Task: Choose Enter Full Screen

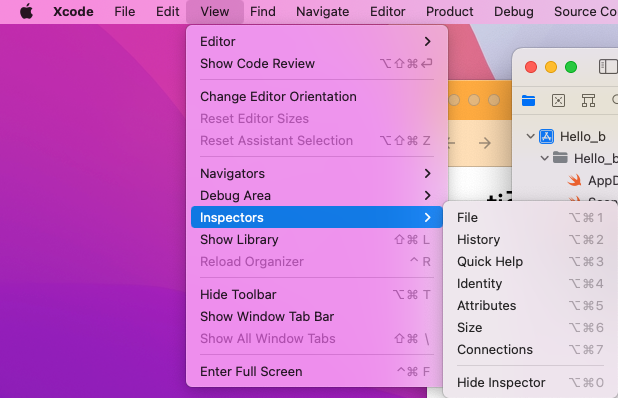Action: pos(316,372)
